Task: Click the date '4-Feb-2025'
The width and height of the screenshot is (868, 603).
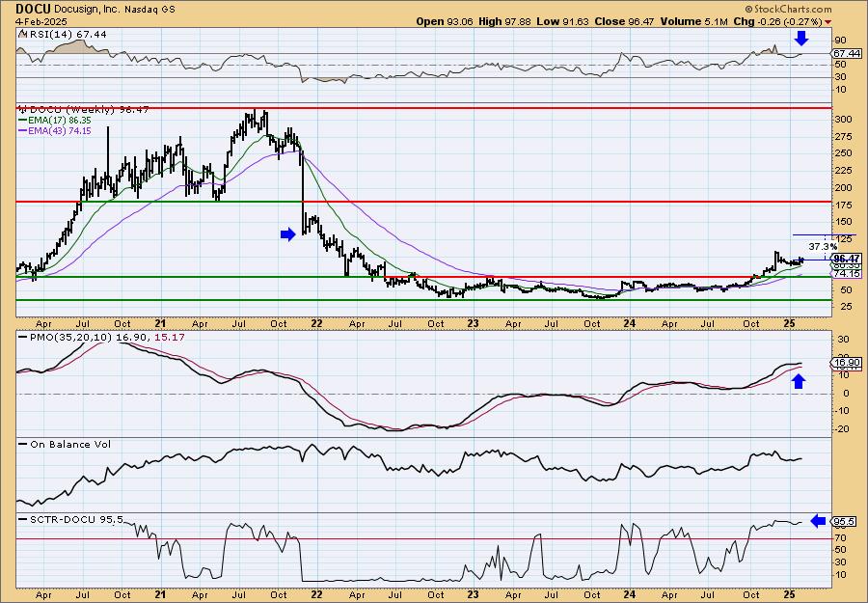Action: pos(41,21)
